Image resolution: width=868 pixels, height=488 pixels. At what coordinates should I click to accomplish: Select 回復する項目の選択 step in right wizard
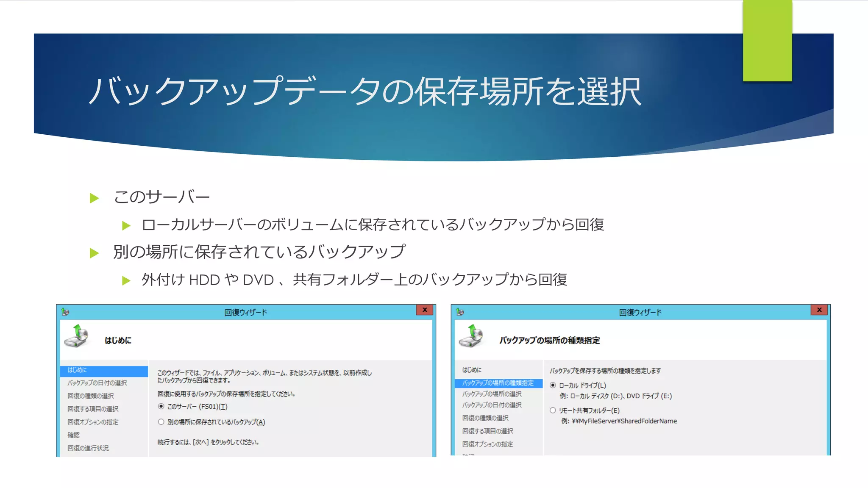coord(487,431)
